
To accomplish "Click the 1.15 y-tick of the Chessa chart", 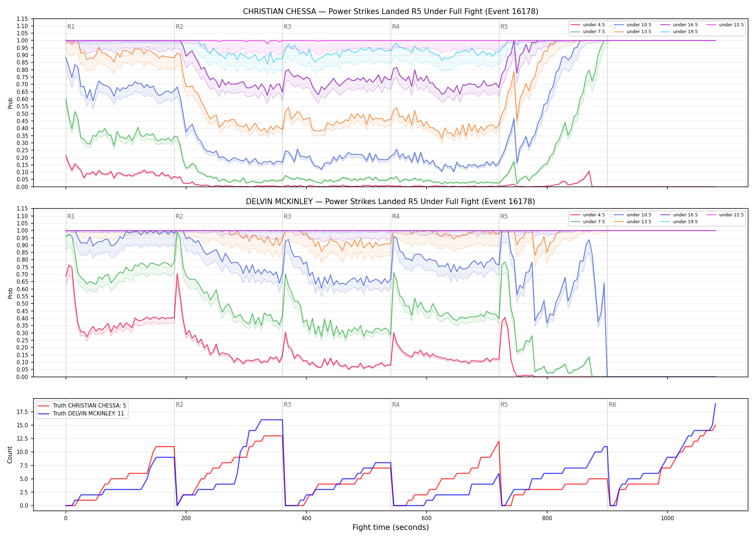I will [x=22, y=19].
